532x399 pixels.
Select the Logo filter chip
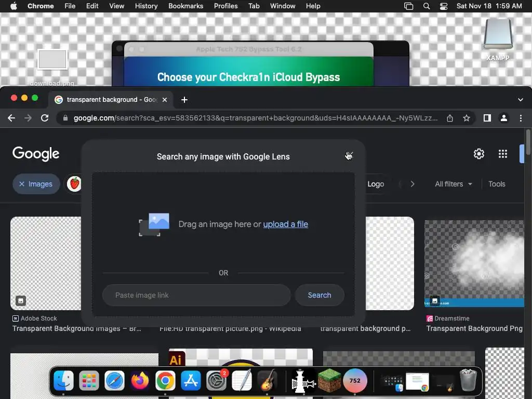click(376, 184)
